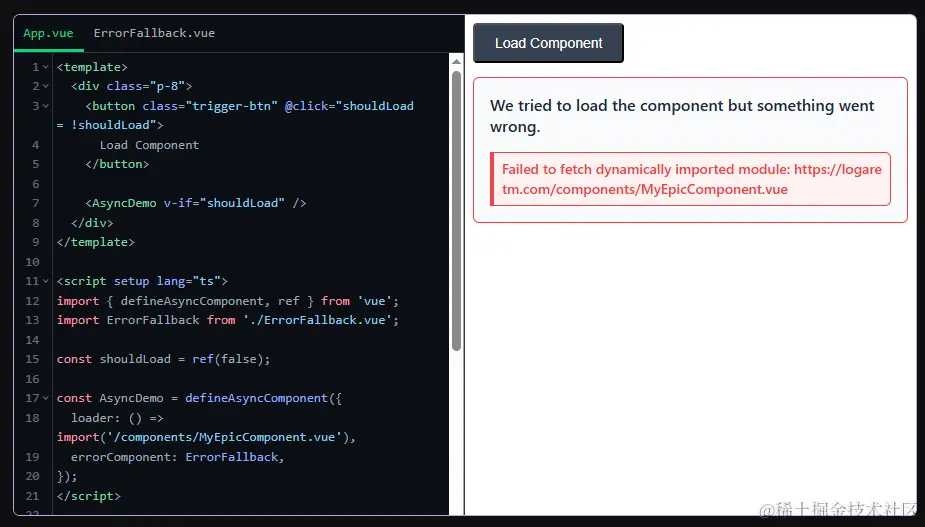Click the closing </button> tag on line 5
925x527 pixels.
point(117,164)
